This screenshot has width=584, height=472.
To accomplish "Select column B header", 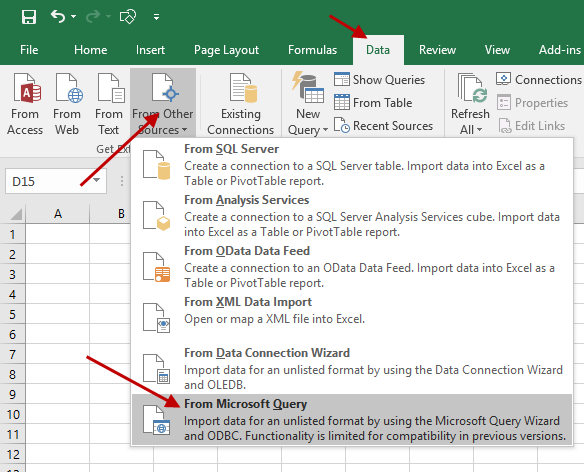I will [x=121, y=214].
